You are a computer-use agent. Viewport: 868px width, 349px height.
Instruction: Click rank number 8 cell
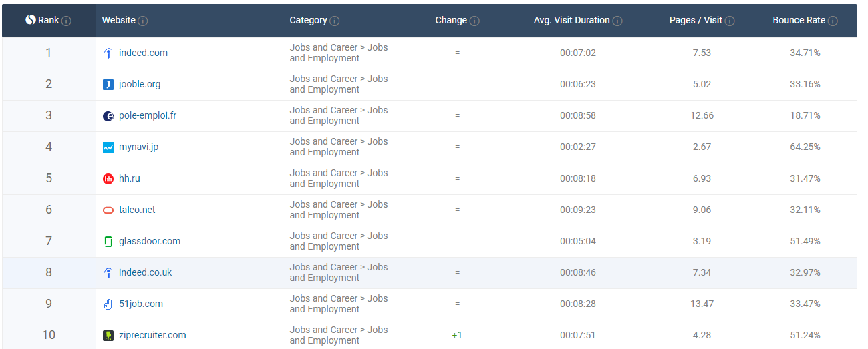coord(49,272)
